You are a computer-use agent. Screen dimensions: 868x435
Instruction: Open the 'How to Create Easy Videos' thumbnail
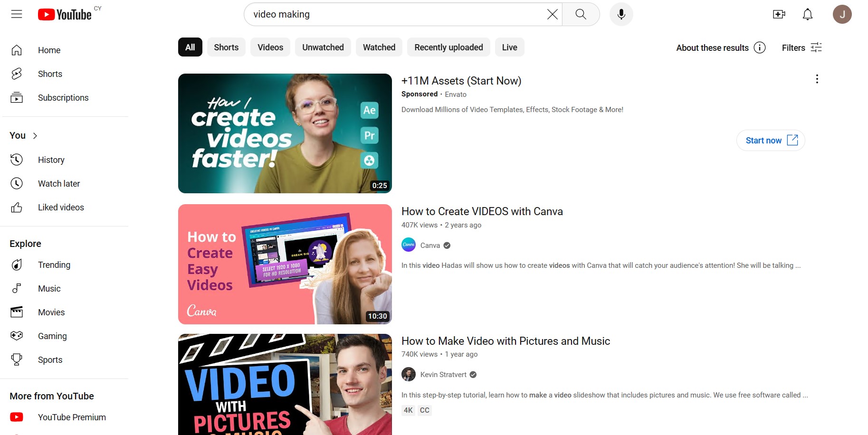(285, 264)
